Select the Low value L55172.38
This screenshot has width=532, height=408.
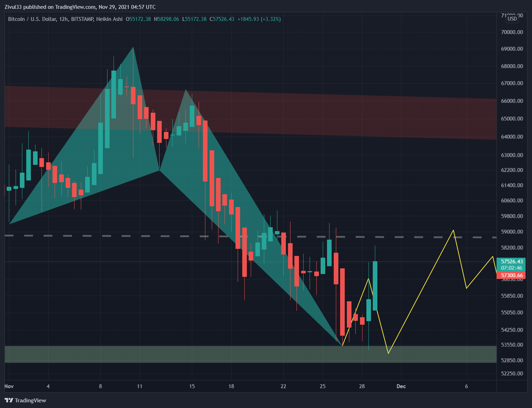click(194, 19)
